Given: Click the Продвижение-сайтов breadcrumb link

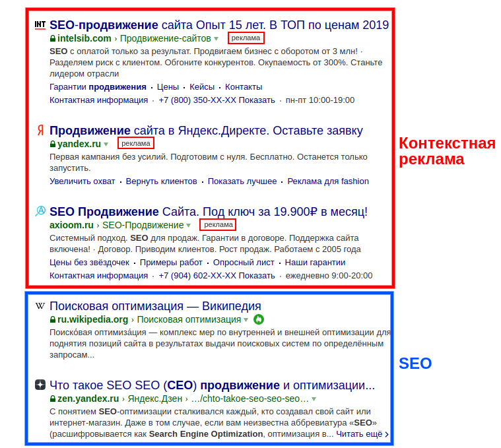Looking at the screenshot, I should (166, 38).
